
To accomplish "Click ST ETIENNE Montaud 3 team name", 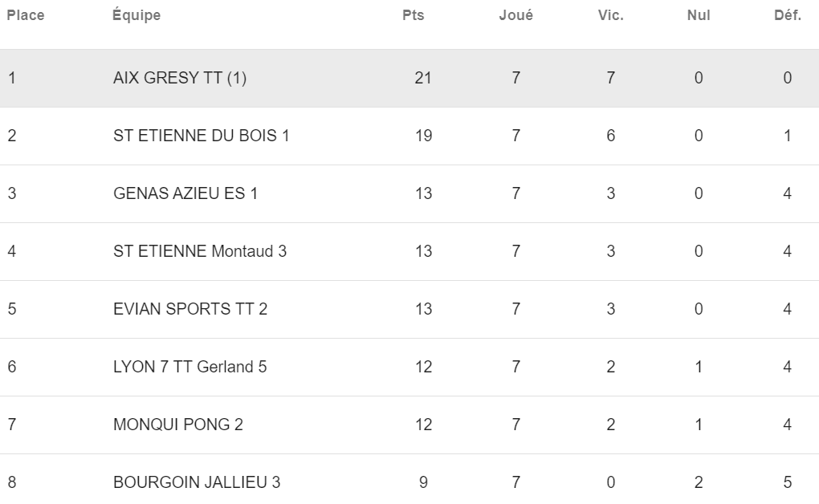I will click(199, 251).
